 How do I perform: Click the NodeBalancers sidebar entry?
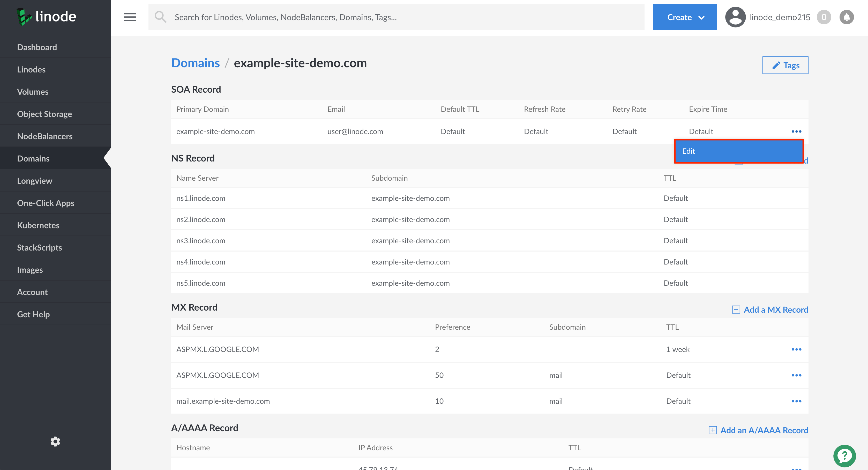[x=45, y=136]
